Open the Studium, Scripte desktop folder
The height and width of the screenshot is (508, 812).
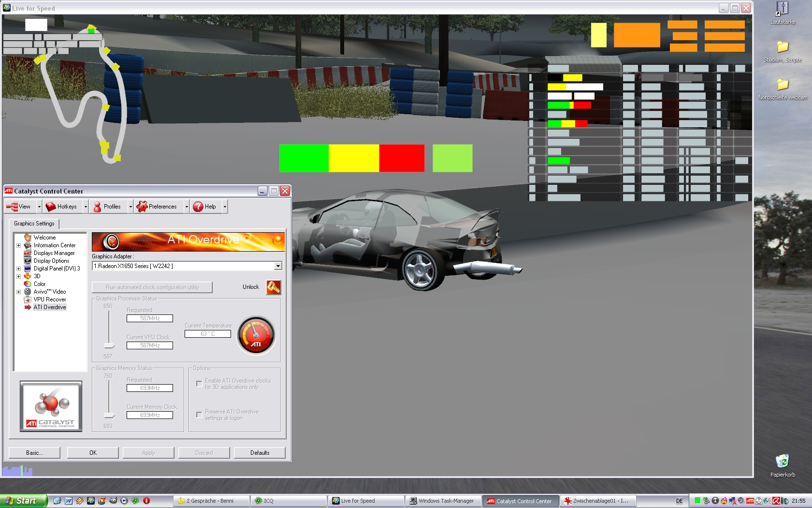click(x=783, y=51)
